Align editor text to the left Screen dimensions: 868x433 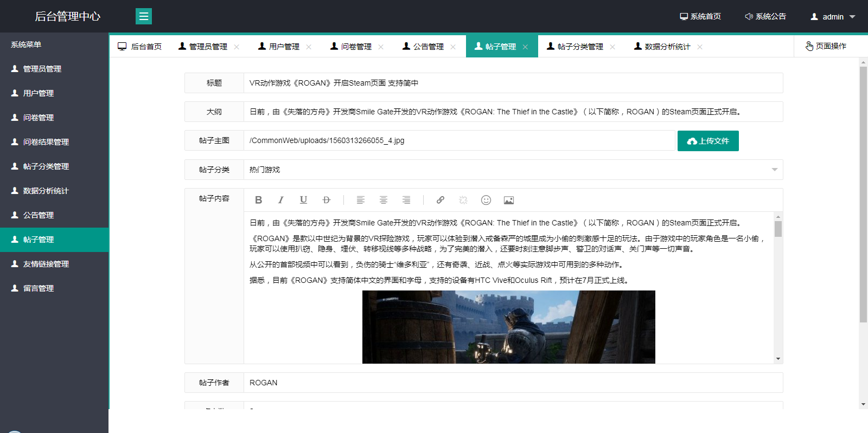360,200
